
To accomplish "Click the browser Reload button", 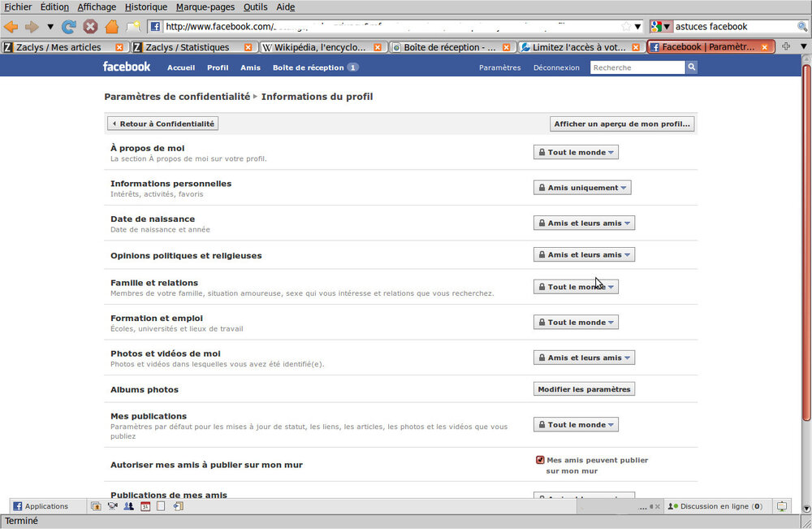I will tap(69, 26).
